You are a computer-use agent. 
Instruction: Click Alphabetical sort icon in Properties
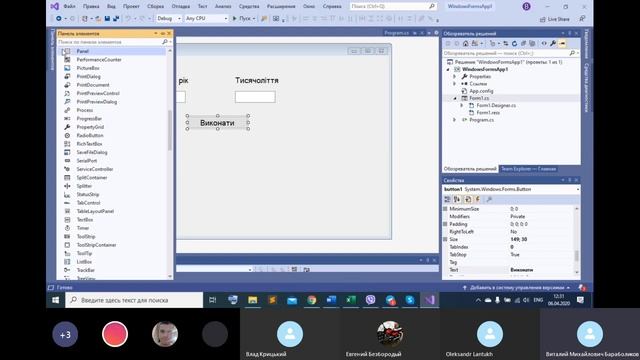point(457,199)
